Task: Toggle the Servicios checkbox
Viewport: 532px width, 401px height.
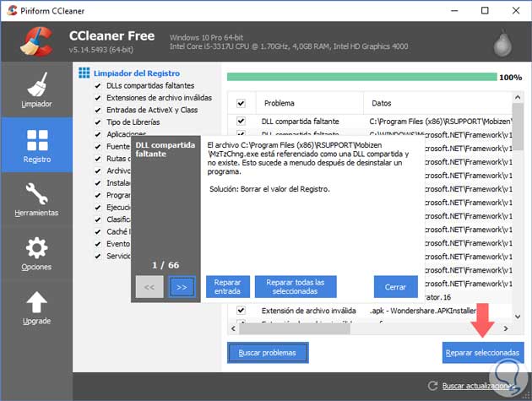Action: 98,257
